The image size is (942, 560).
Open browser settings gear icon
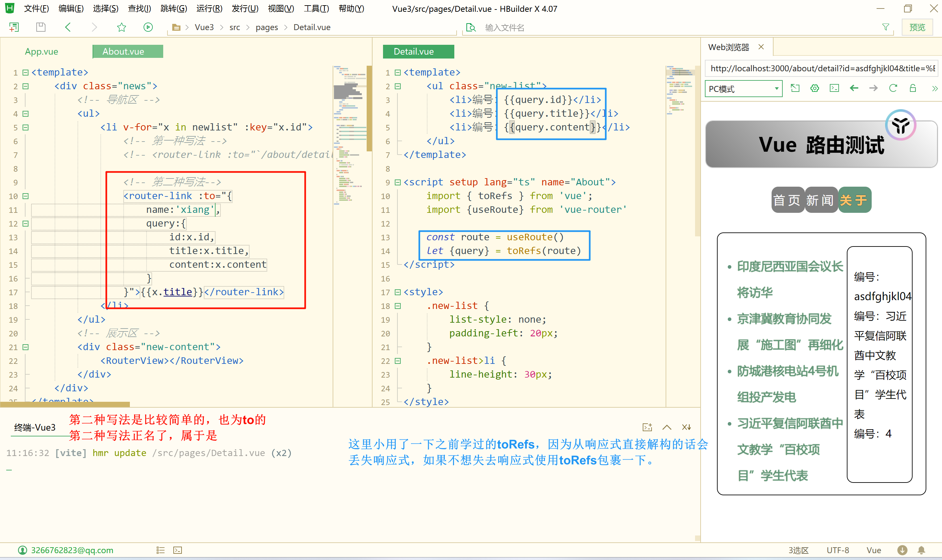(814, 88)
